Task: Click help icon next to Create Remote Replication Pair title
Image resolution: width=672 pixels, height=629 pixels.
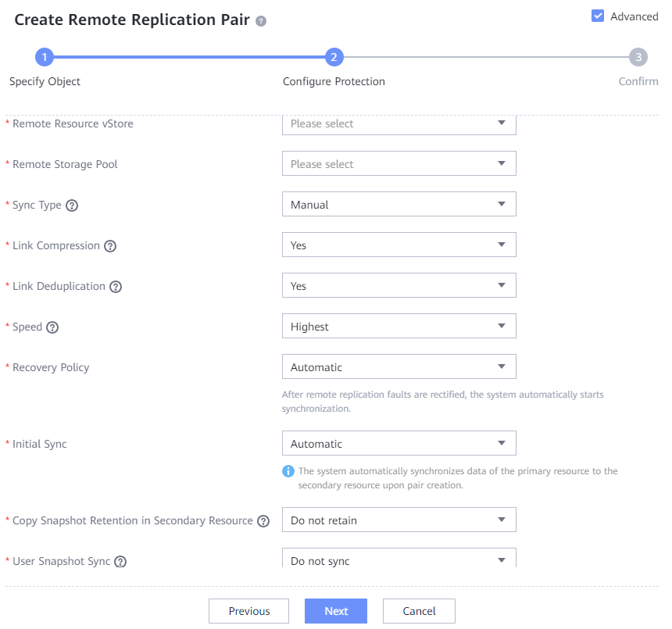Action: [261, 21]
